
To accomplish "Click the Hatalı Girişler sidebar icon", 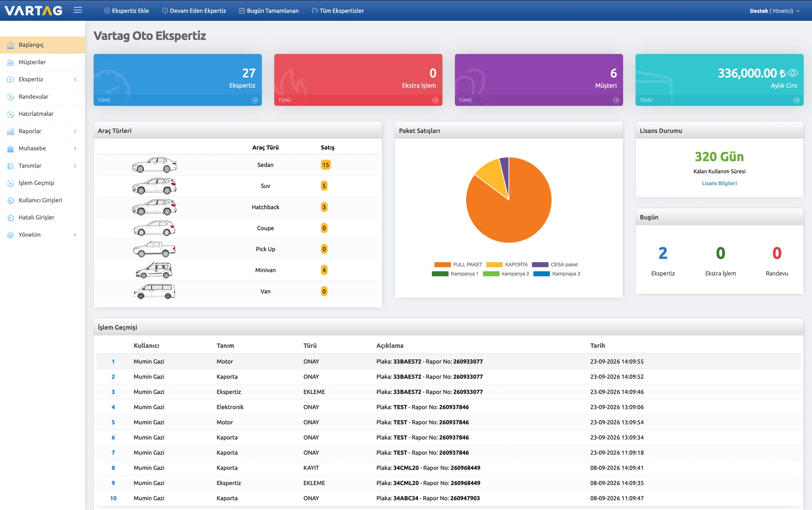I will (x=11, y=218).
